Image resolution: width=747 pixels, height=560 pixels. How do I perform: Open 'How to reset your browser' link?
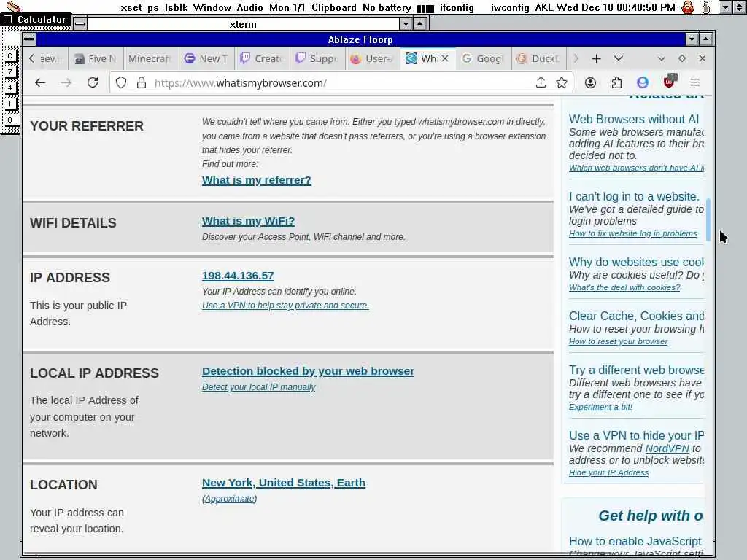tap(618, 341)
